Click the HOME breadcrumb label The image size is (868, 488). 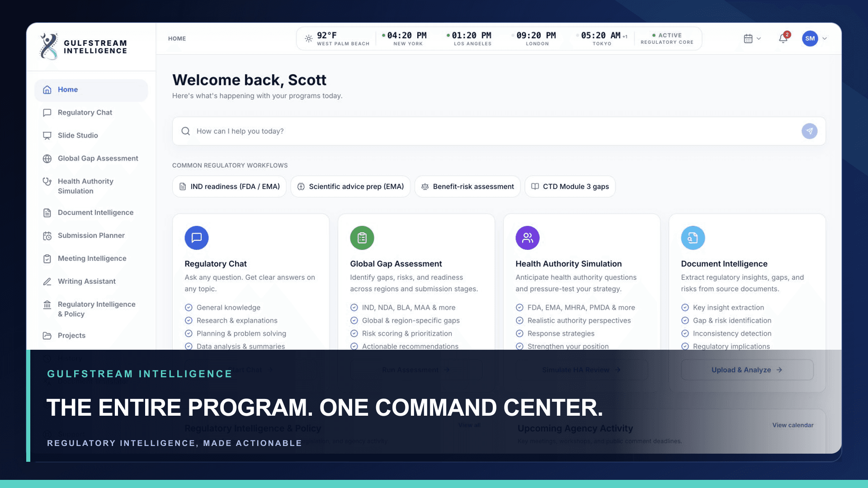pyautogui.click(x=177, y=39)
